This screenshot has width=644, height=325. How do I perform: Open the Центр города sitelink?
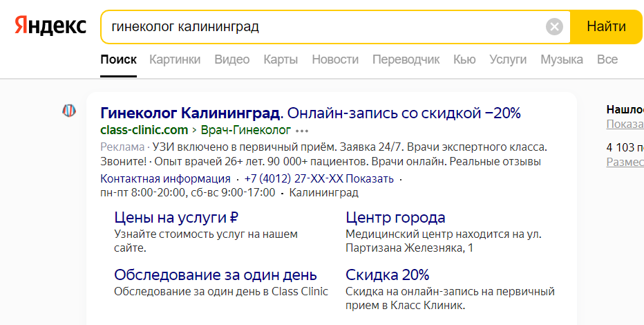395,217
